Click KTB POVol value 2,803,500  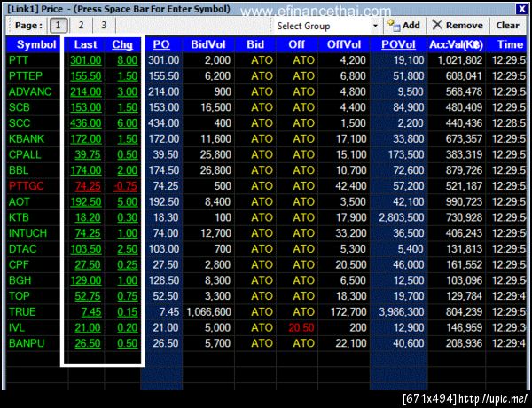pos(402,217)
